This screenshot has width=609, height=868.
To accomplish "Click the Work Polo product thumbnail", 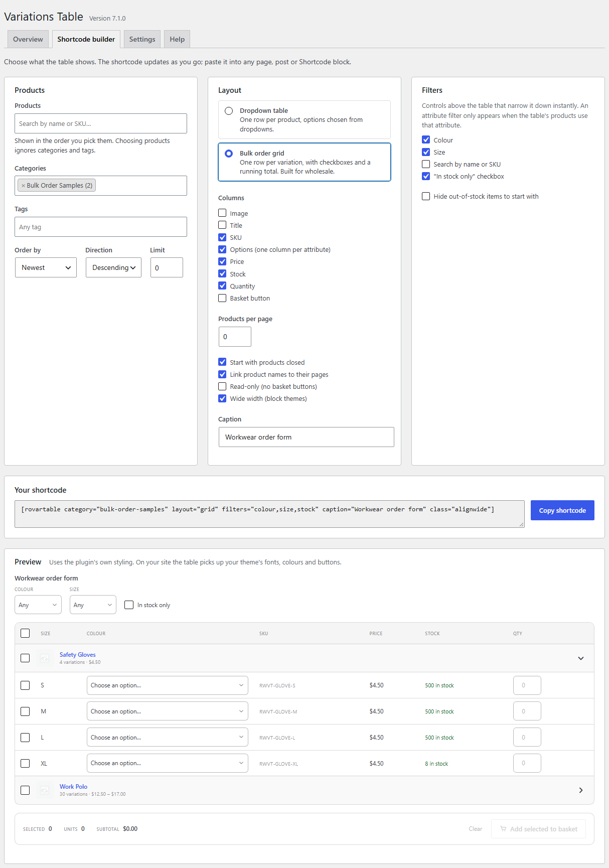I will 45,790.
